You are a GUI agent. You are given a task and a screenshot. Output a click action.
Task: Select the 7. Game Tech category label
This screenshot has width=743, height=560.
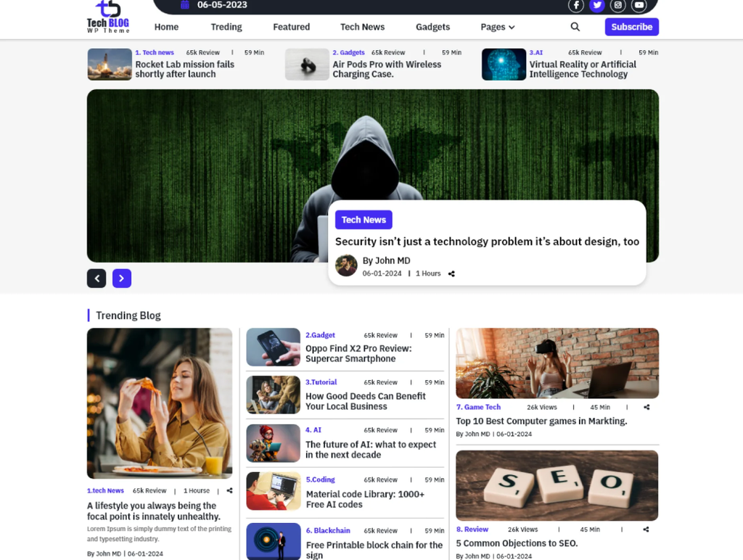tap(478, 407)
